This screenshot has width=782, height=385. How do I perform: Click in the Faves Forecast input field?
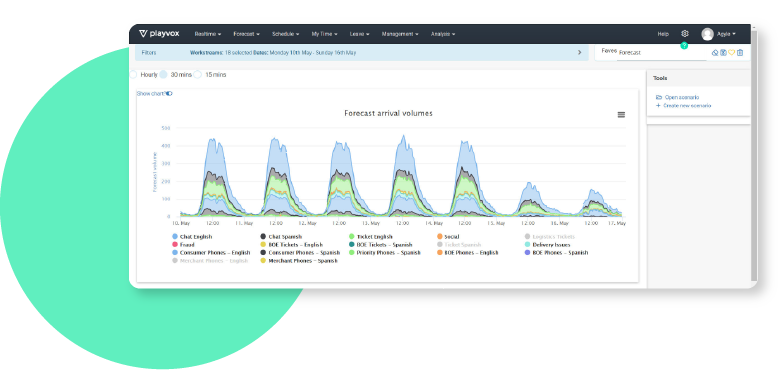coord(661,53)
